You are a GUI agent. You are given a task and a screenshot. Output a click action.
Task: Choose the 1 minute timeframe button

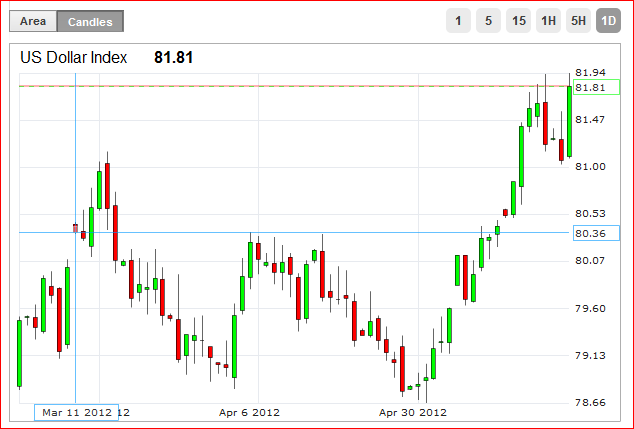click(458, 21)
